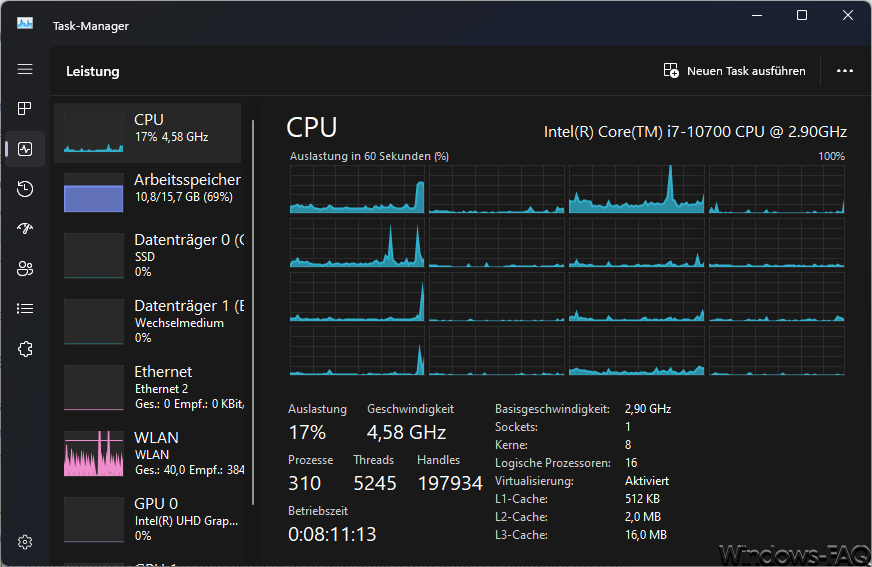872x567 pixels.
Task: Click the performance list scrollbar
Action: click(x=253, y=312)
